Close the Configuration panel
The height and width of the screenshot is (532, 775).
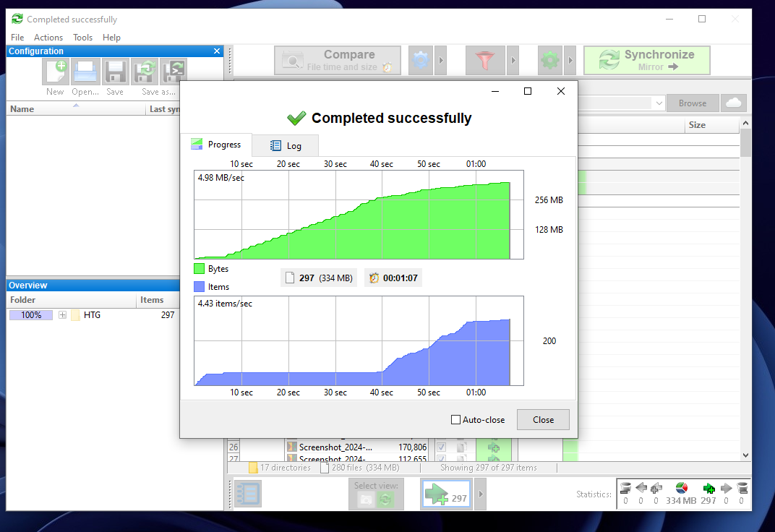coord(216,51)
